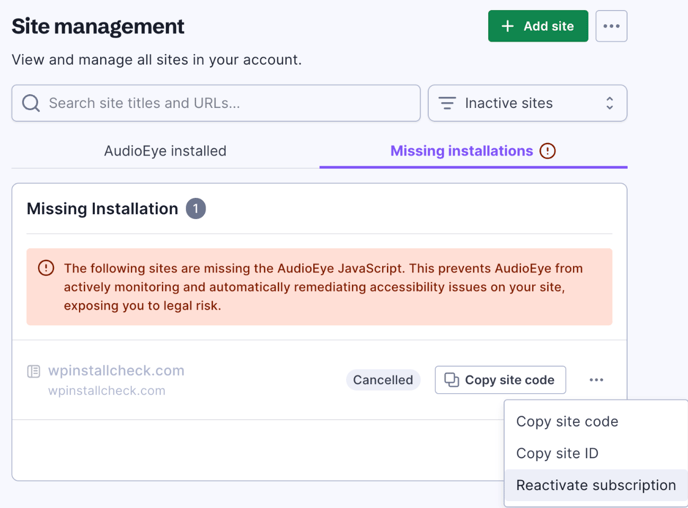Screen dimensions: 688x508
Task: Click the Copy site code button
Action: point(500,380)
